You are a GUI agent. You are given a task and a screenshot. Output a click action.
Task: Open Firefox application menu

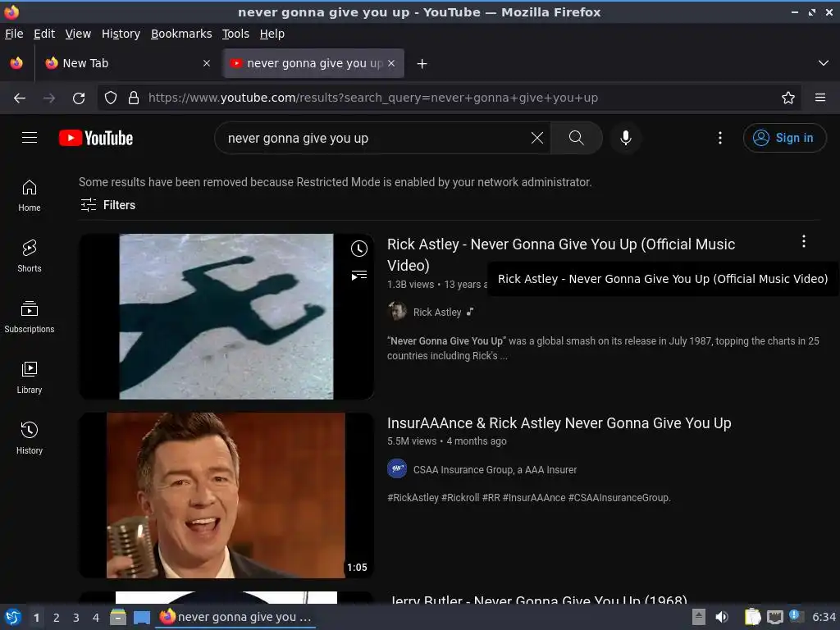pyautogui.click(x=820, y=98)
